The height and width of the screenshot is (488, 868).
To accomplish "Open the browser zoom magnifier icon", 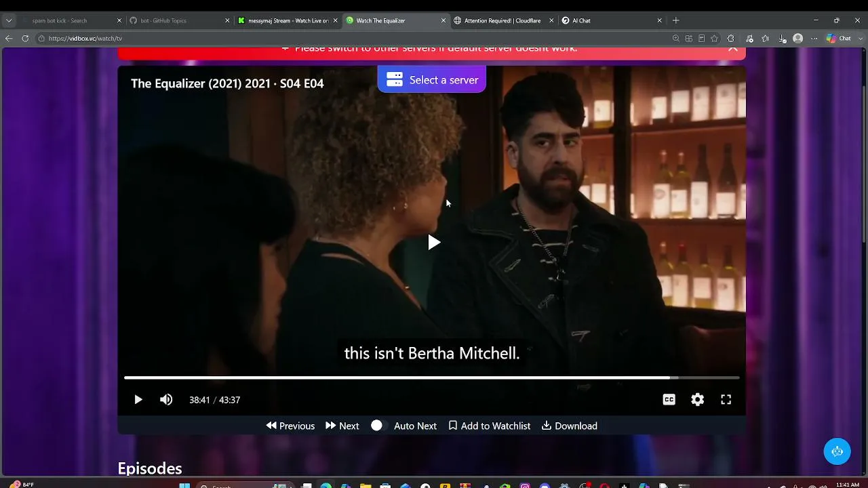I will (676, 39).
